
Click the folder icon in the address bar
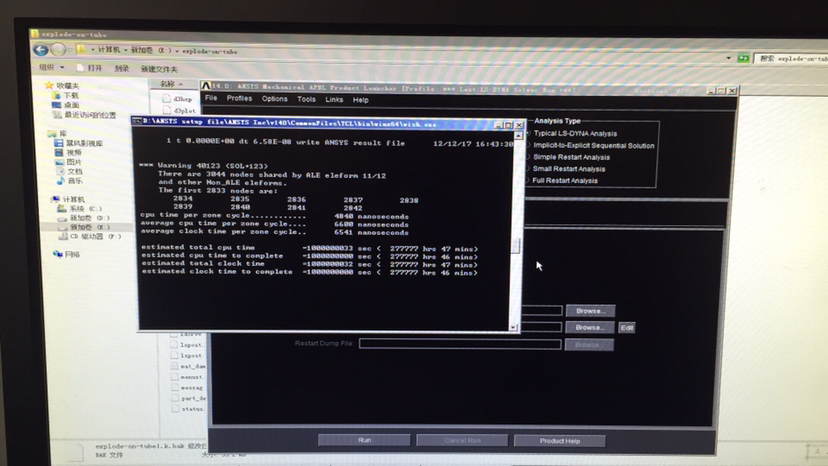pyautogui.click(x=81, y=50)
